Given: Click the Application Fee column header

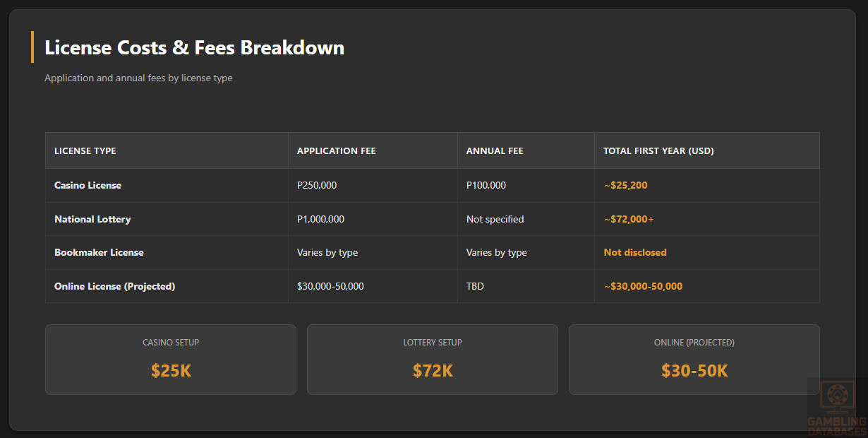Looking at the screenshot, I should point(336,151).
